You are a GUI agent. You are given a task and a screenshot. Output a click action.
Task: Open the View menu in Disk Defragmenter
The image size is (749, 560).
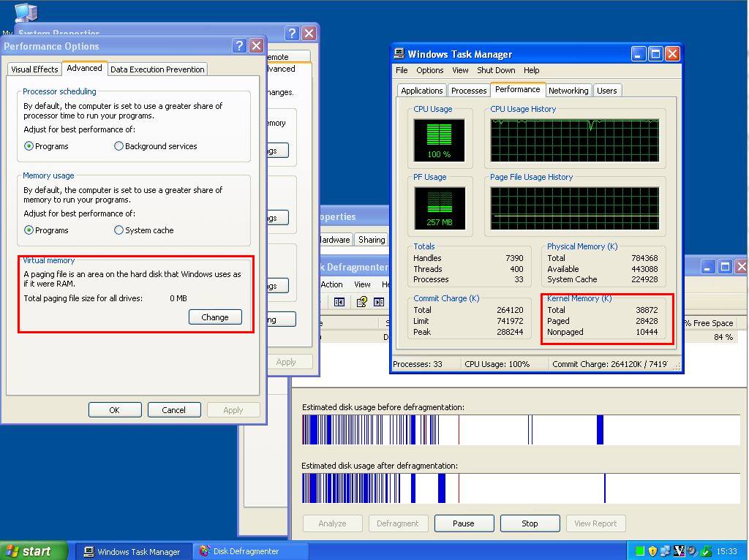(362, 284)
